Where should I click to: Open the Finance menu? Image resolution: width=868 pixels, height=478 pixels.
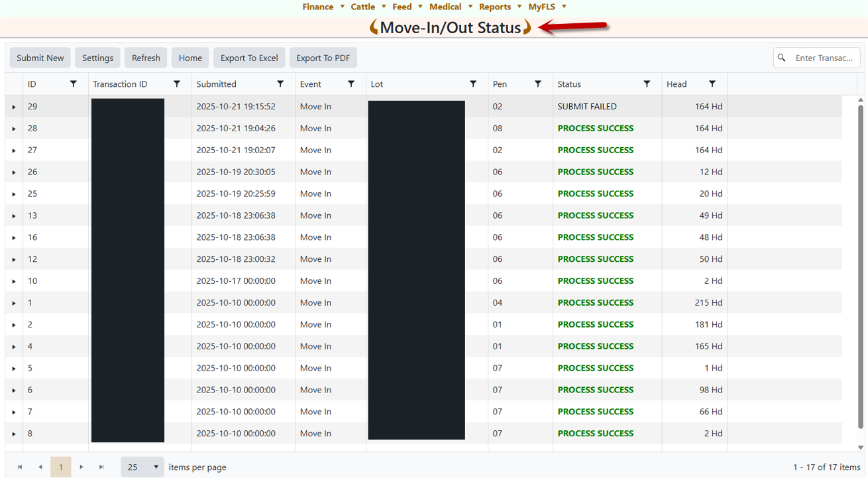[x=323, y=7]
